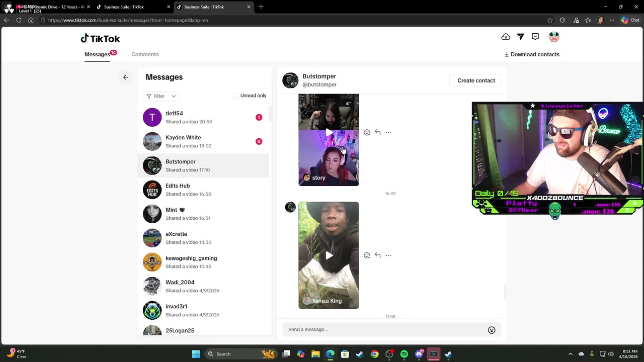Image resolution: width=644 pixels, height=362 pixels.
Task: Open File Explorer from the taskbar
Action: click(x=315, y=354)
